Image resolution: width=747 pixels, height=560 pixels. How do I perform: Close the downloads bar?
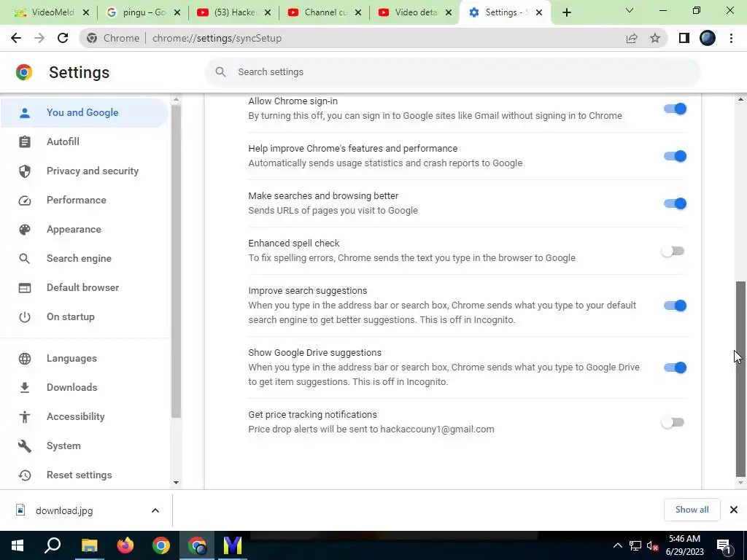tap(734, 510)
